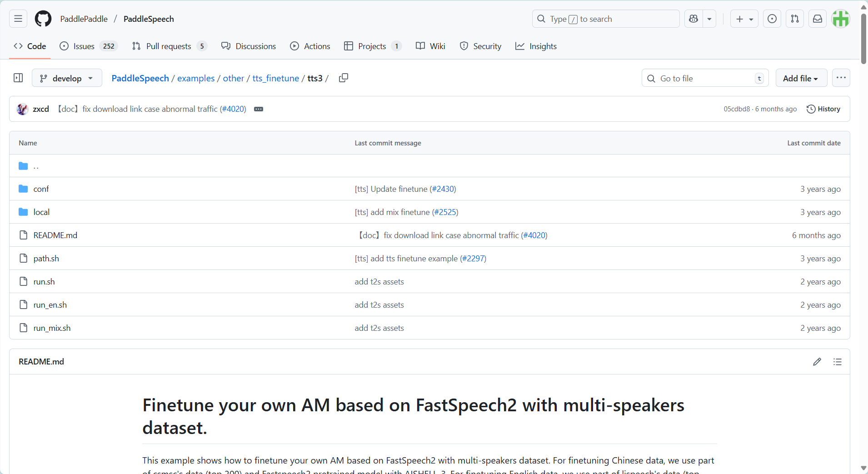Open notifications inbox icon
868x474 pixels.
[818, 19]
